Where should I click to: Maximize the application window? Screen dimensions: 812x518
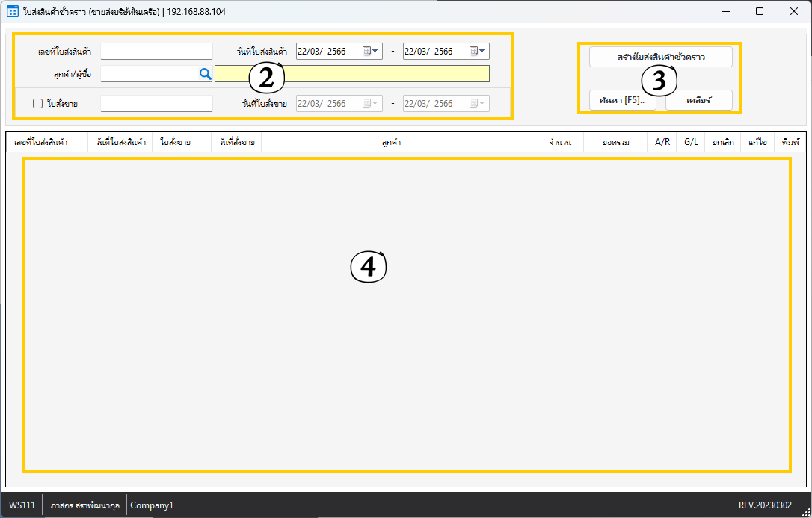click(760, 12)
